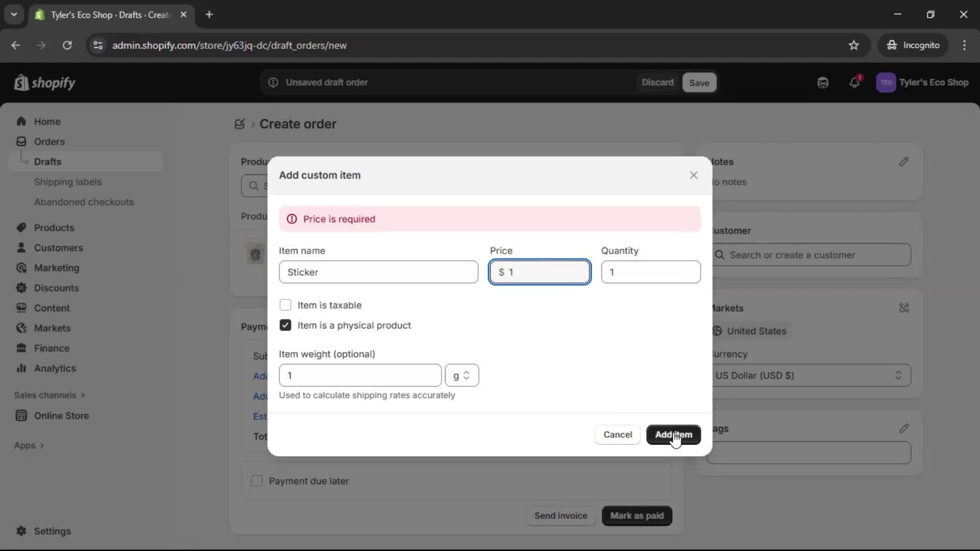Open the Markets manage icon
980x551 pixels.
pyautogui.click(x=904, y=308)
